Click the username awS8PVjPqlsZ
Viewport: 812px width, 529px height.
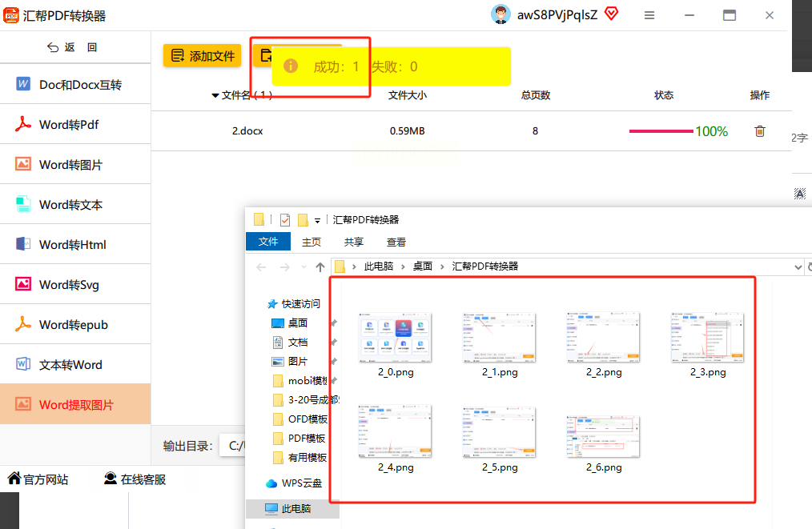tap(557, 15)
